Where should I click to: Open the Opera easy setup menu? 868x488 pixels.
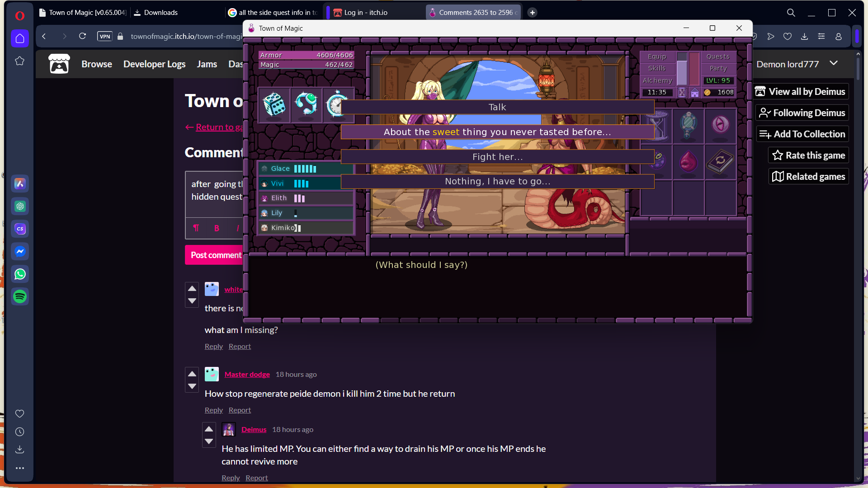point(821,37)
